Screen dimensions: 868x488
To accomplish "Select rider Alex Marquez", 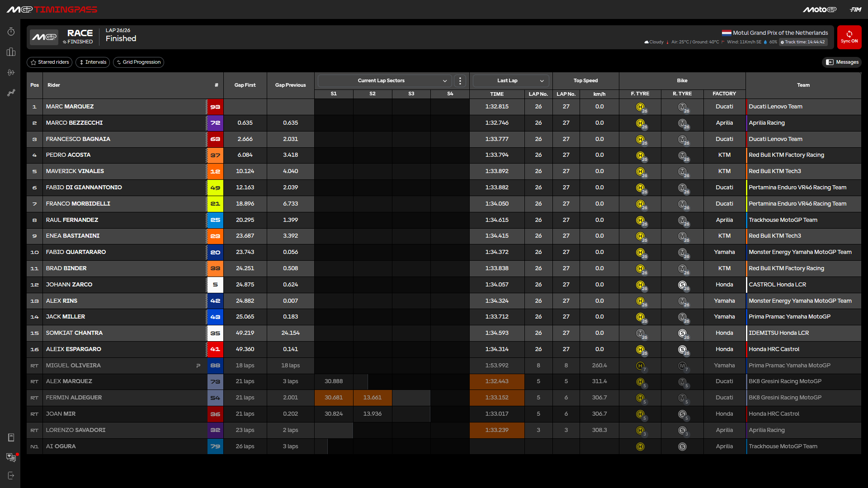I will tap(69, 381).
